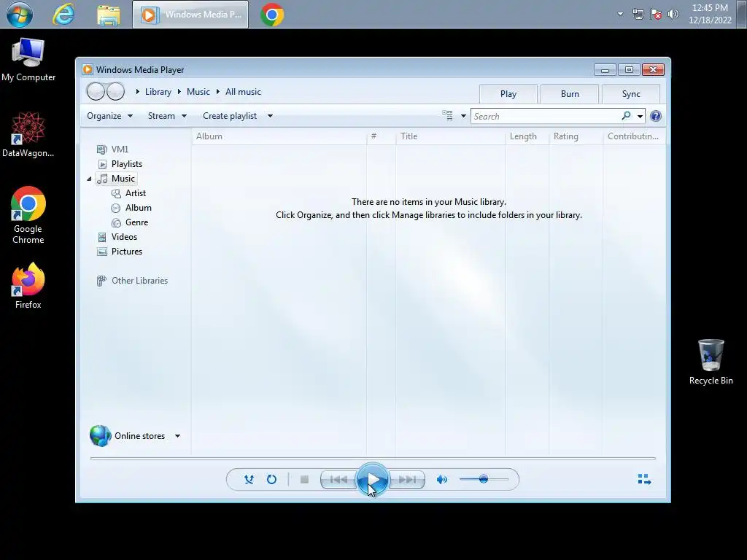Open the Windows Start menu
The width and height of the screenshot is (747, 560).
click(x=20, y=15)
